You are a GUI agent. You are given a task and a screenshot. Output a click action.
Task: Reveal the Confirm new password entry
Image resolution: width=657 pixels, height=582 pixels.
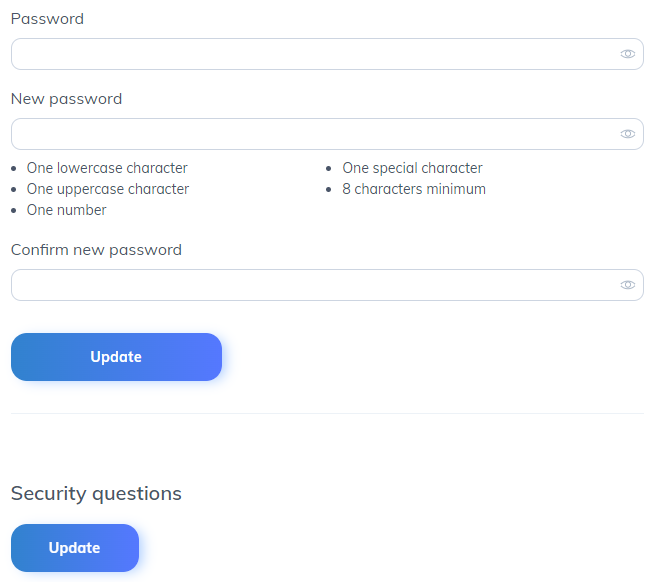point(627,285)
